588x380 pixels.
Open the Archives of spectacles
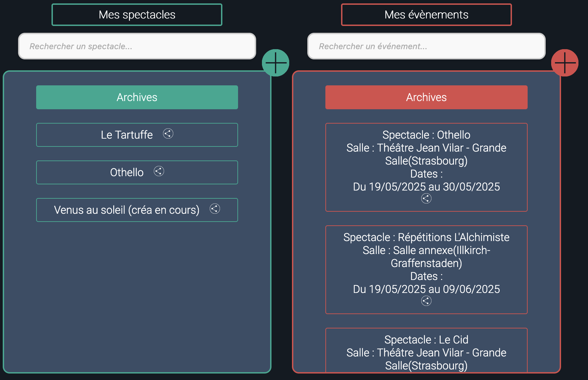pyautogui.click(x=137, y=97)
